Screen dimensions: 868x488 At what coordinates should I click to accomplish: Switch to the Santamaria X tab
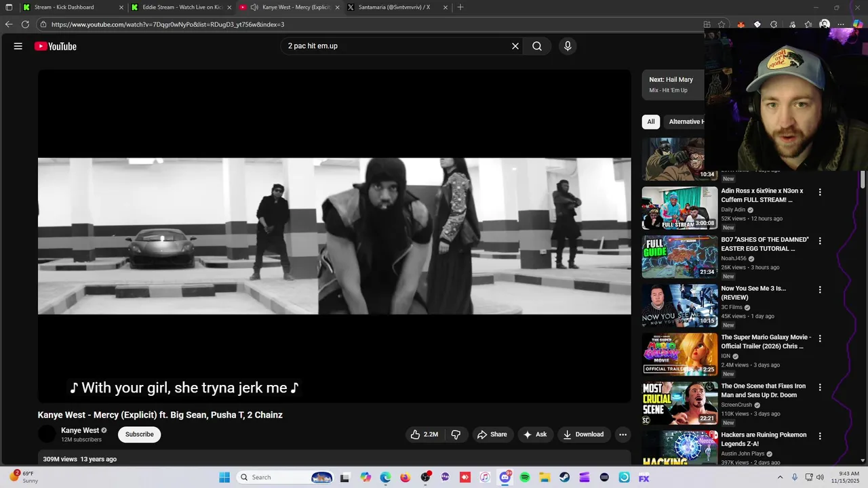[397, 7]
